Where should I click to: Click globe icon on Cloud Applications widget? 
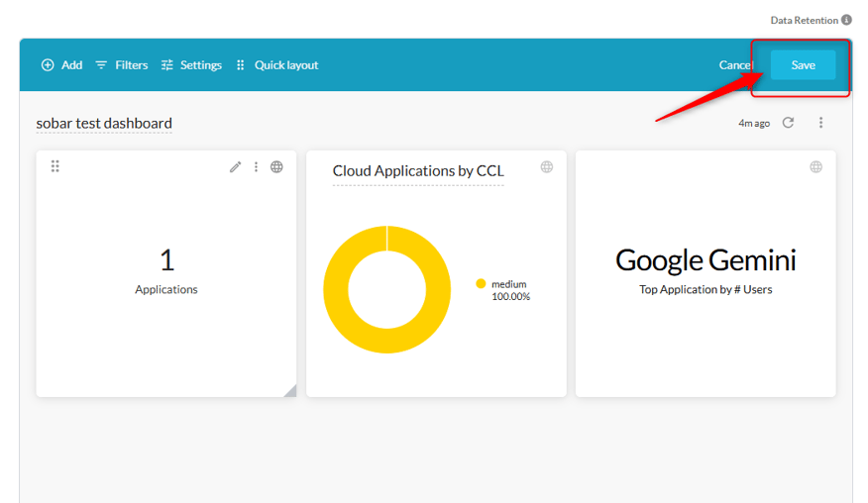tap(546, 166)
